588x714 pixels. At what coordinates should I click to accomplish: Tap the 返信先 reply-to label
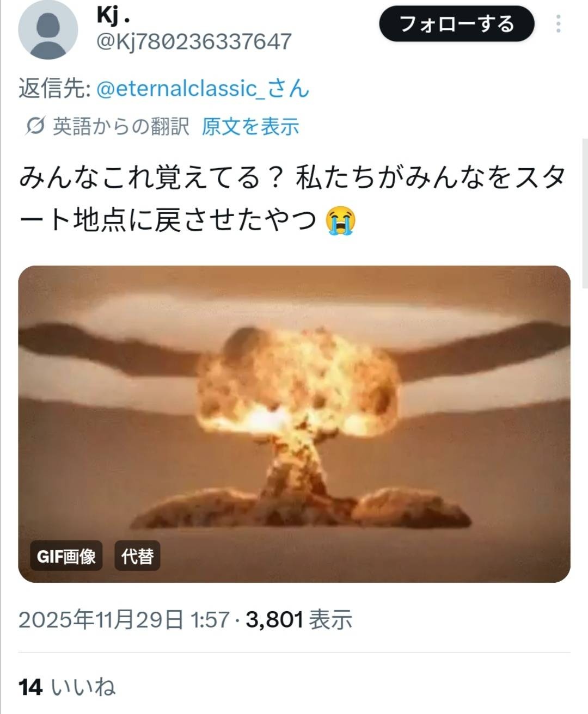click(54, 88)
